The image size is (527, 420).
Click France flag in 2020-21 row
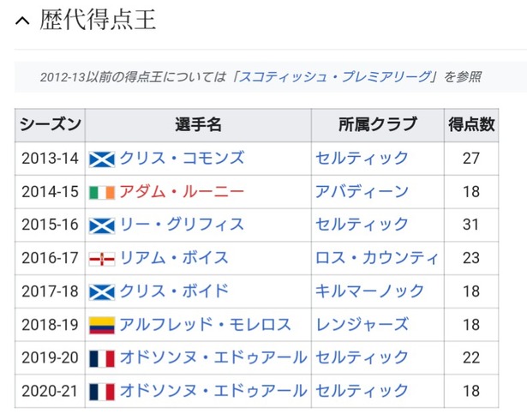pyautogui.click(x=102, y=392)
